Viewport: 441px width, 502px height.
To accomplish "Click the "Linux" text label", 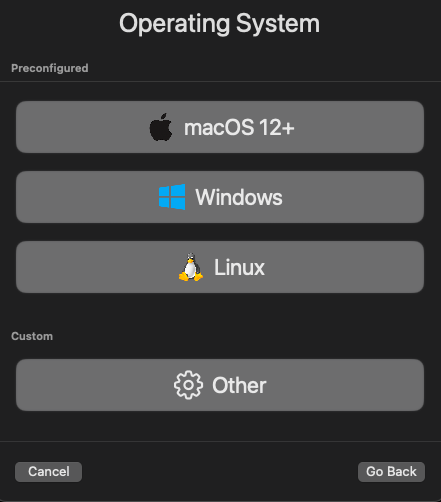I will 239,267.
